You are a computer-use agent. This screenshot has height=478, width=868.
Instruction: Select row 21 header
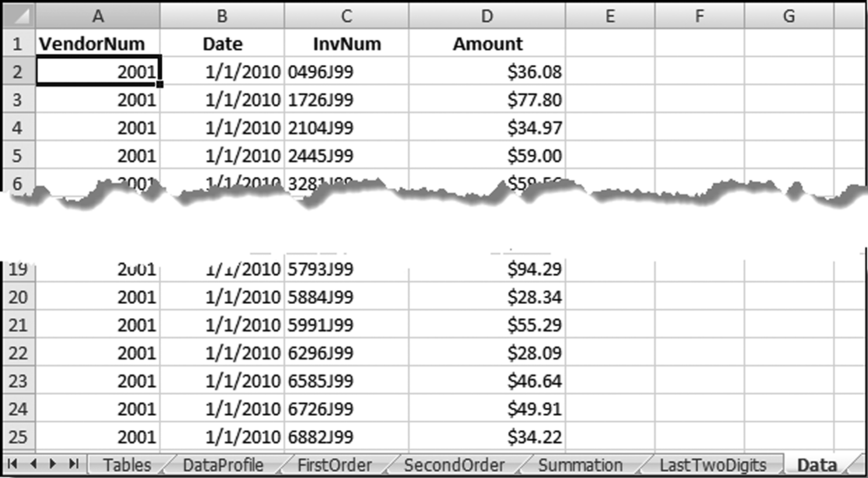pos(19,325)
